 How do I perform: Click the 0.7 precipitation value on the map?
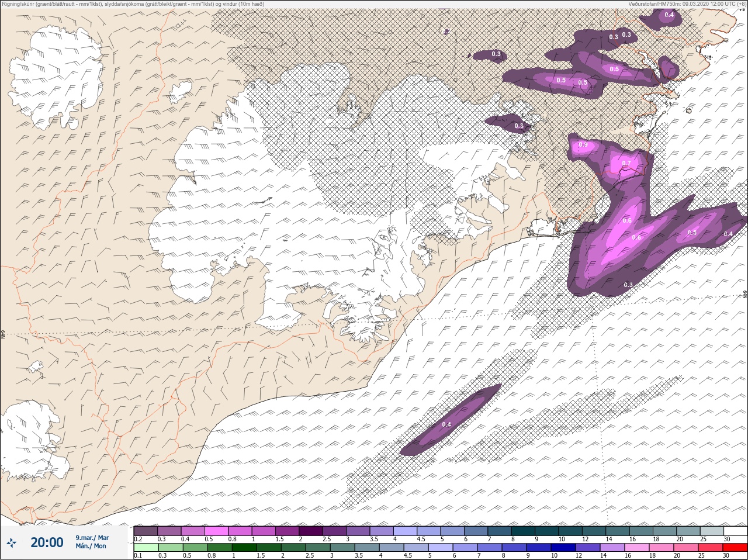pos(626,163)
